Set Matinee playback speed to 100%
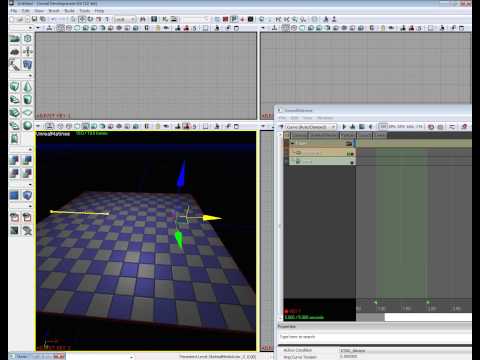The width and height of the screenshot is (480, 360). coord(383,127)
